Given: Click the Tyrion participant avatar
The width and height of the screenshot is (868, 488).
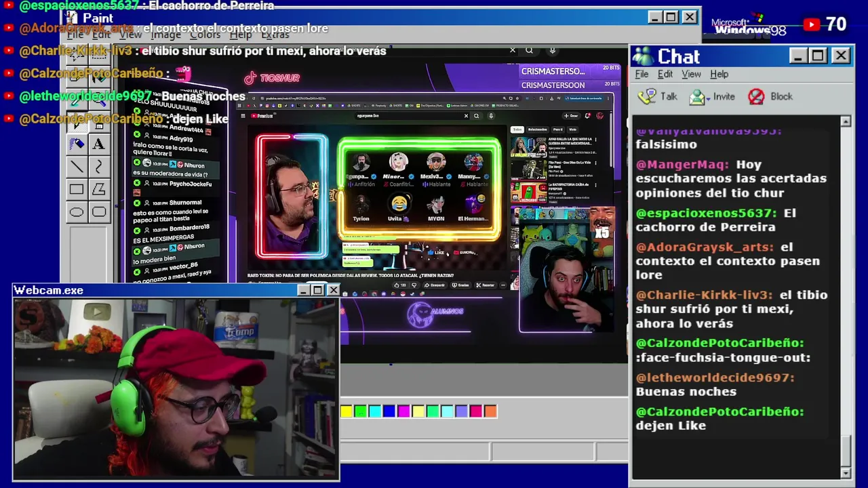Looking at the screenshot, I should [x=361, y=203].
